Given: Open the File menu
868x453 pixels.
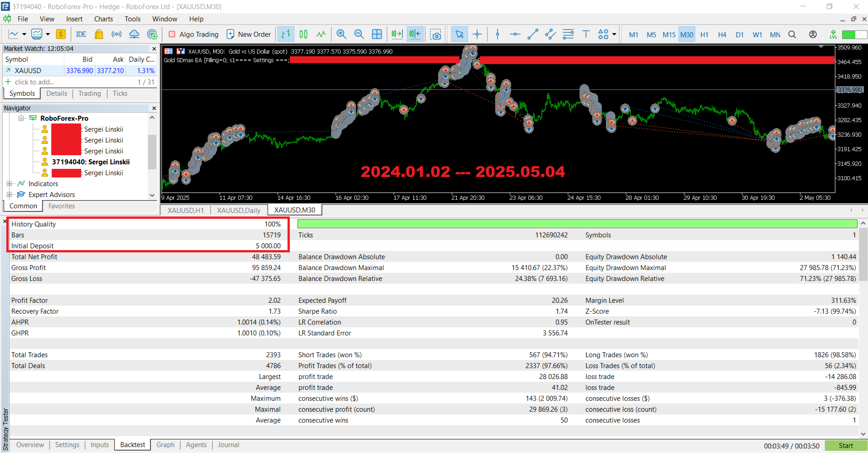Looking at the screenshot, I should [x=23, y=19].
